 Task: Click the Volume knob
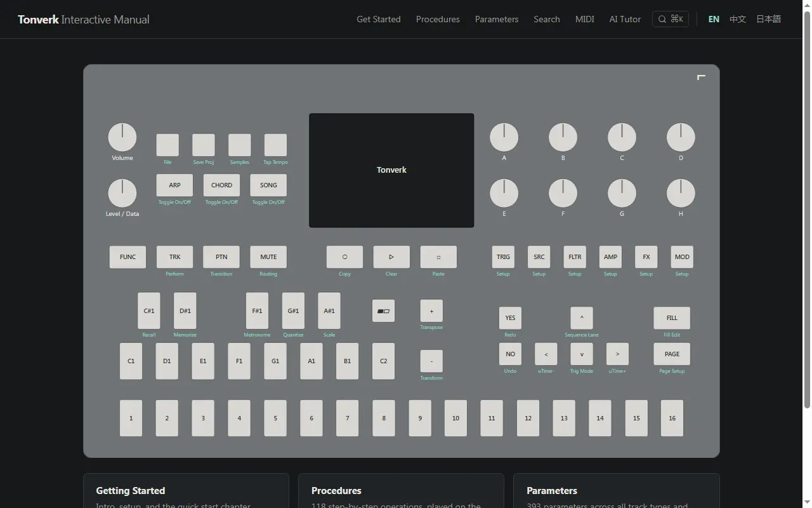pyautogui.click(x=122, y=138)
